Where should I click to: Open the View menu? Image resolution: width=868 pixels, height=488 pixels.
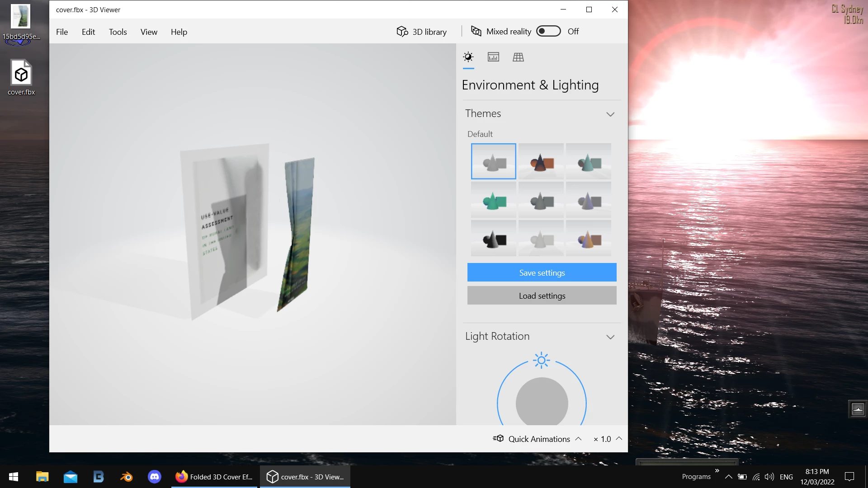(149, 32)
